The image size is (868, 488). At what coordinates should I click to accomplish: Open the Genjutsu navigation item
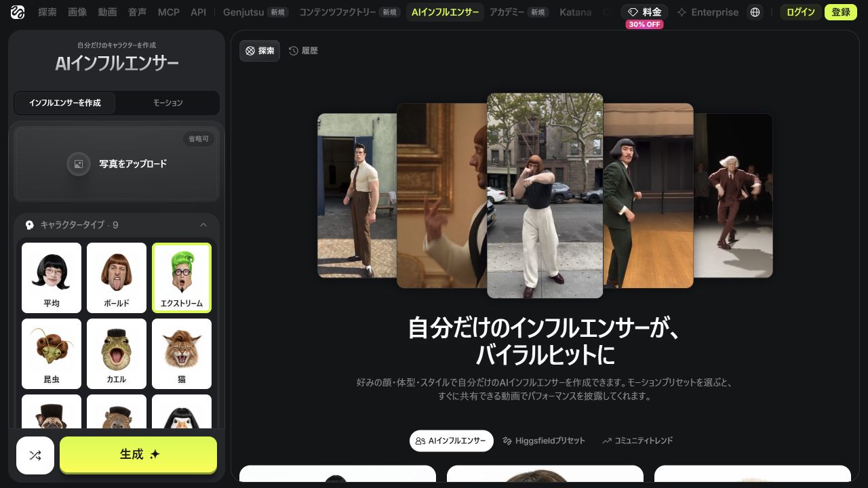coord(256,12)
